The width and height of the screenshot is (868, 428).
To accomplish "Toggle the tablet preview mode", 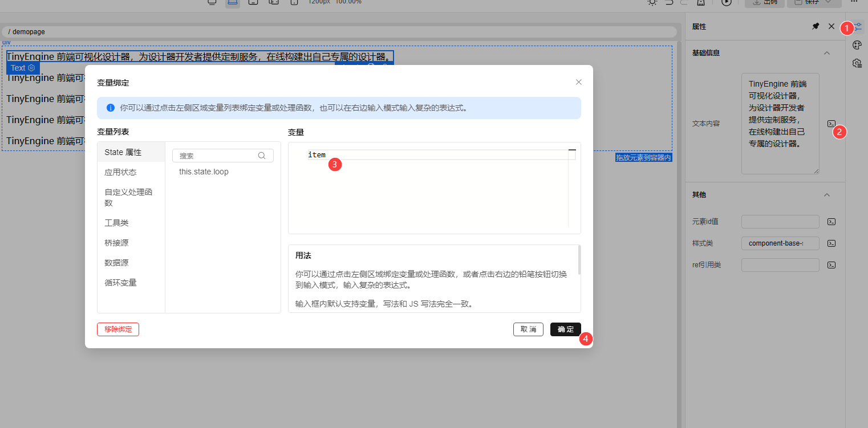I will (x=253, y=2).
